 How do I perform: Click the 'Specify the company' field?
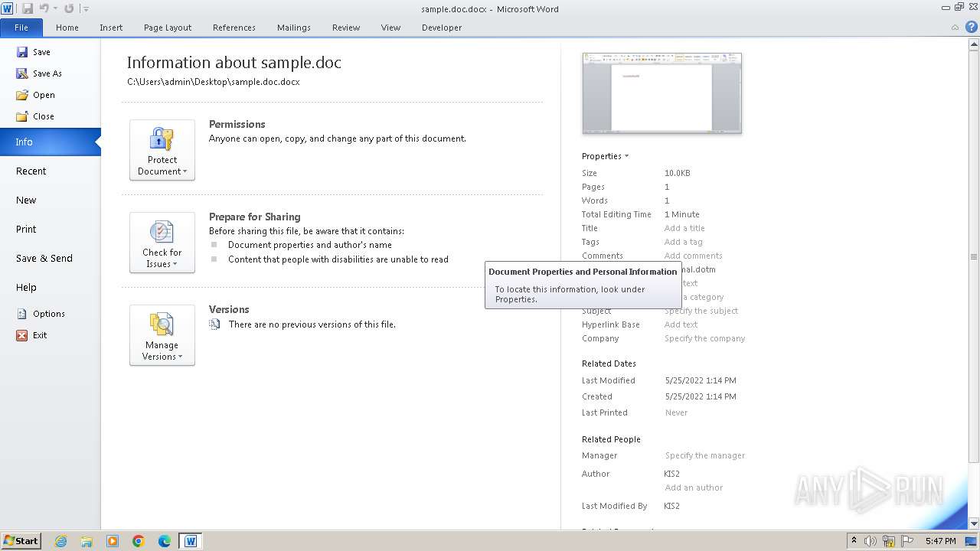pos(704,338)
